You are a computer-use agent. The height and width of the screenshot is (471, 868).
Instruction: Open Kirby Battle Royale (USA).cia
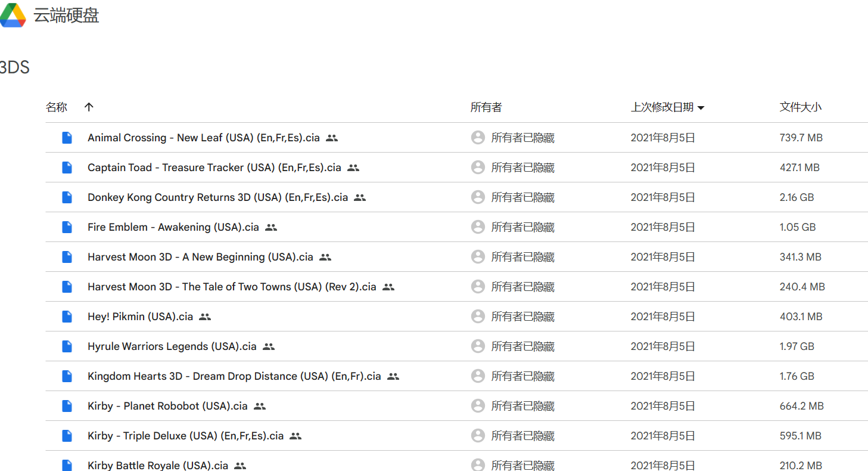pyautogui.click(x=158, y=465)
